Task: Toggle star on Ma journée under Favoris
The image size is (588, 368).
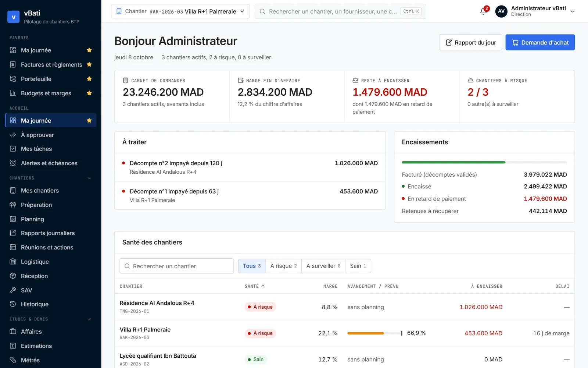Action: [89, 50]
